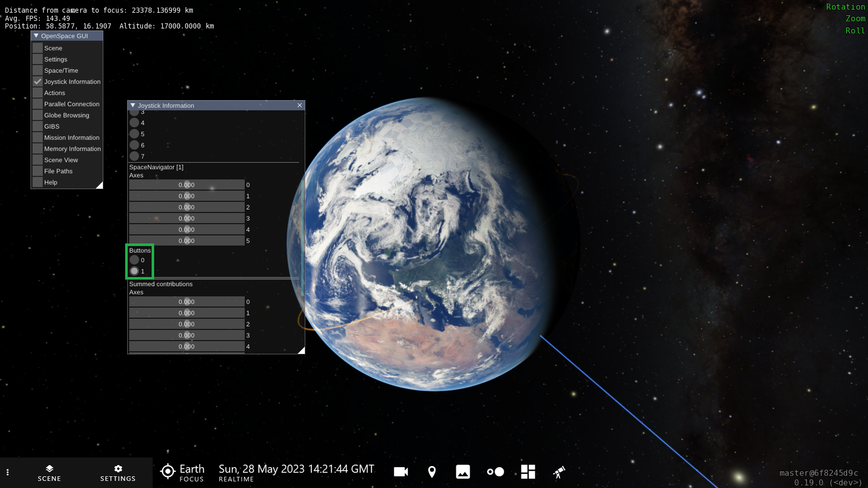Open the session recording camera icon
Viewport: 868px width, 488px height.
click(x=401, y=472)
